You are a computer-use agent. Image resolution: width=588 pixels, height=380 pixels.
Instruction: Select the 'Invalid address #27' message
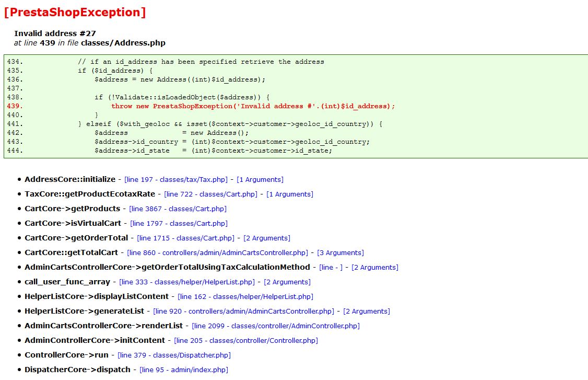coord(55,33)
